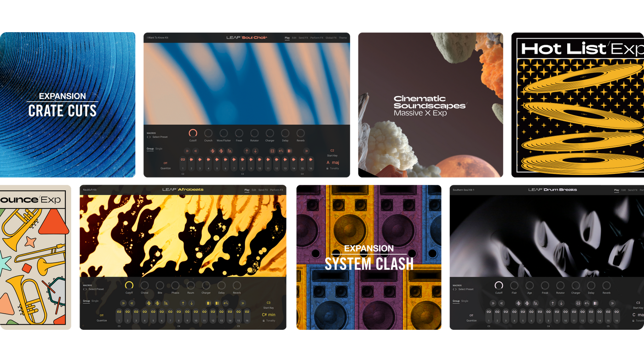Click the double-left chevron icon in Drum Breaks
This screenshot has height=362, width=644.
pos(501,303)
